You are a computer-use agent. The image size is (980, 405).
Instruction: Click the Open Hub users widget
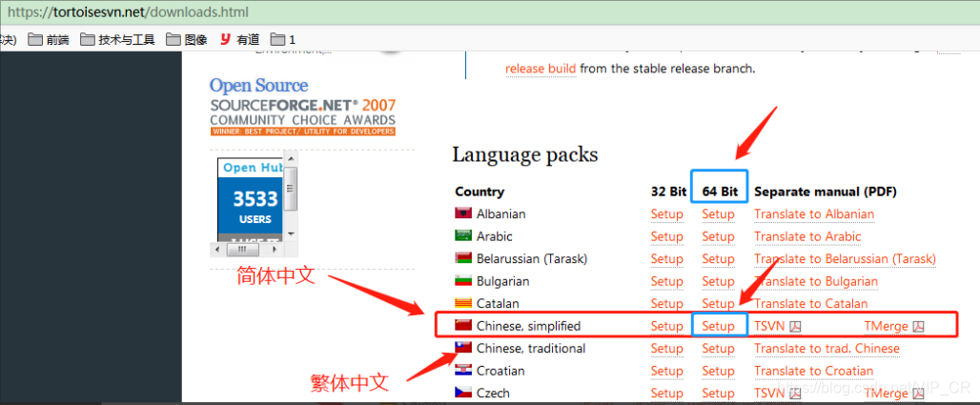point(250,200)
